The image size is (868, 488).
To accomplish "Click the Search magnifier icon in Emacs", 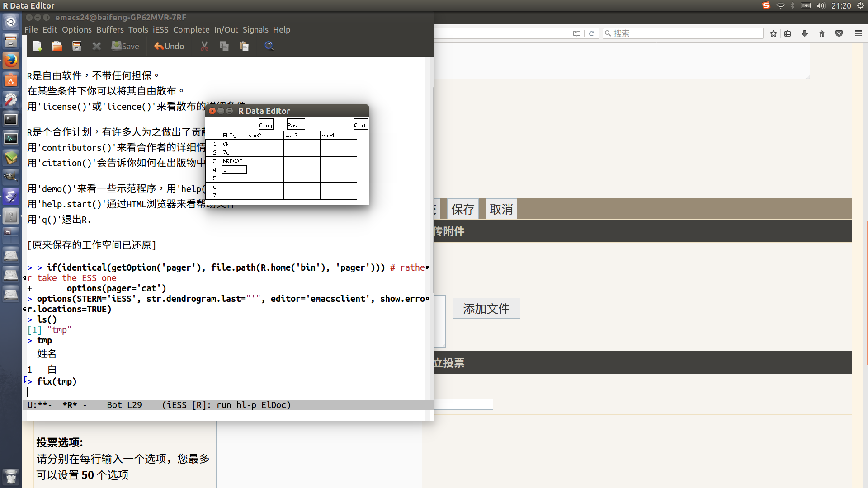I will 269,46.
